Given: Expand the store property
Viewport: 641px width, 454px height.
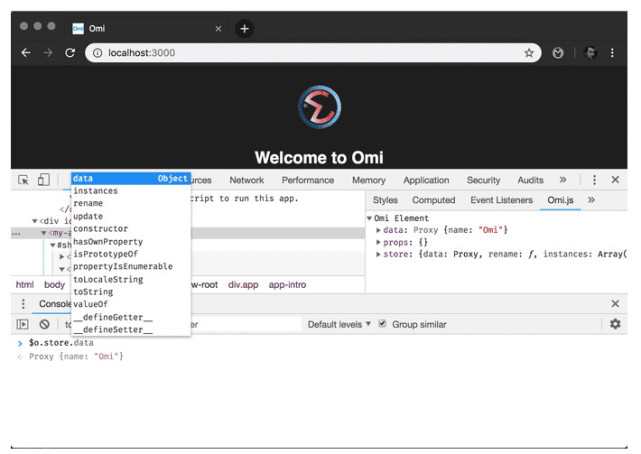Looking at the screenshot, I should pyautogui.click(x=379, y=254).
